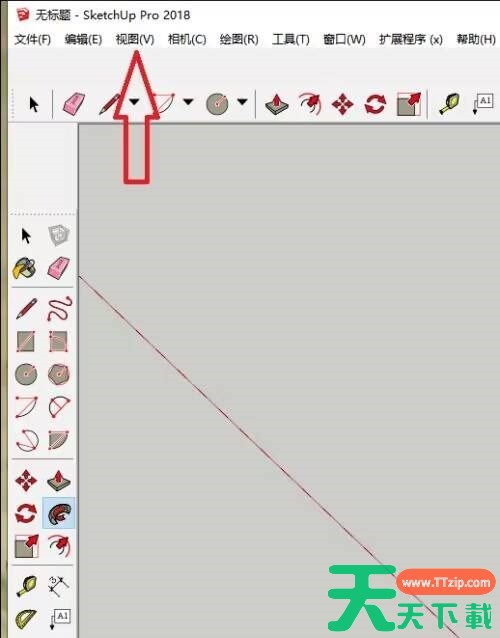Activate the Follow Me tool
Screen dimensions: 500x638
coord(59,513)
